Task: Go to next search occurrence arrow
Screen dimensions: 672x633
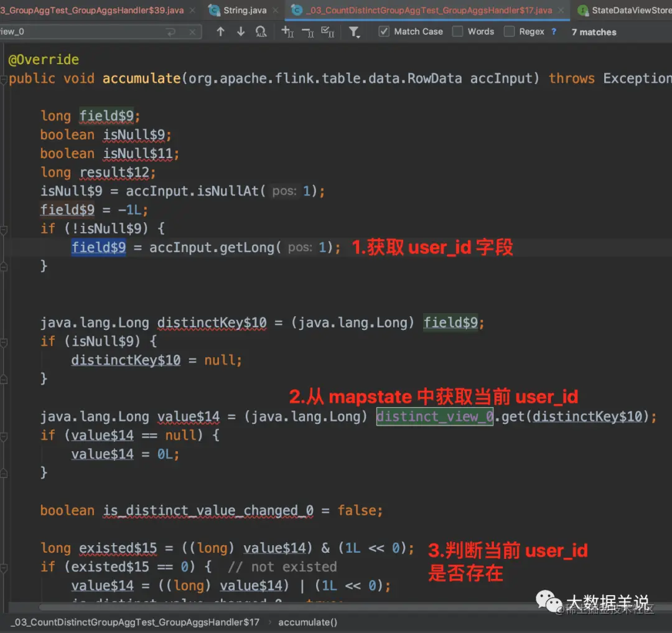Action: click(241, 31)
